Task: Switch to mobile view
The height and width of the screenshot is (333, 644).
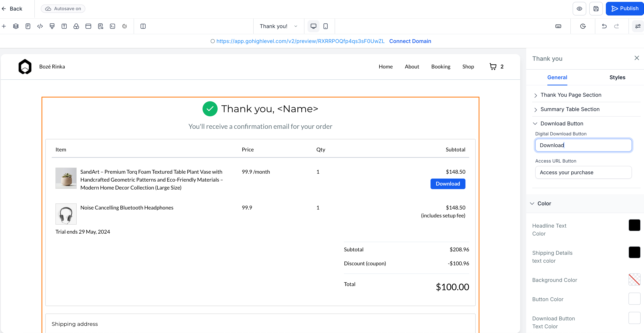Action: click(326, 26)
